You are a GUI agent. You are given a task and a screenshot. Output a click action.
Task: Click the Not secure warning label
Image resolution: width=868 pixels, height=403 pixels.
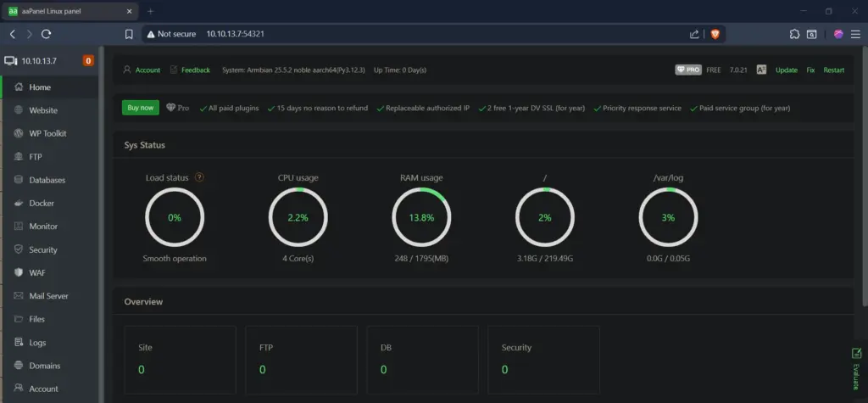[x=171, y=34]
